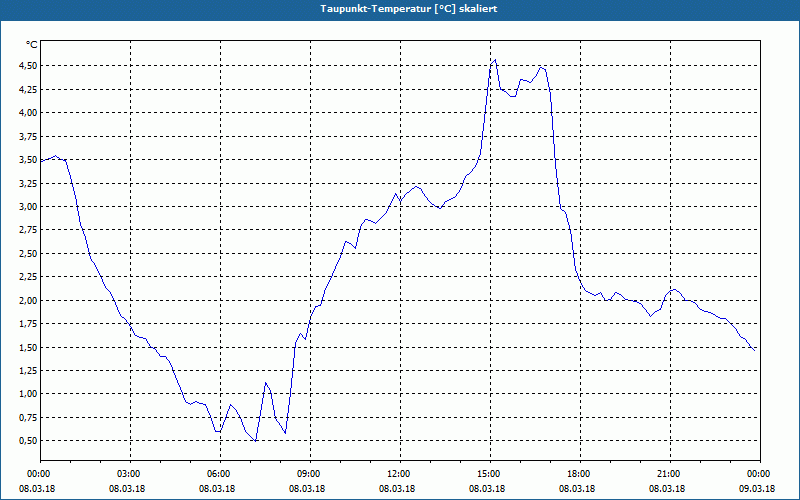Select the 3,50 y-axis value
The height and width of the screenshot is (500, 800).
[29, 160]
